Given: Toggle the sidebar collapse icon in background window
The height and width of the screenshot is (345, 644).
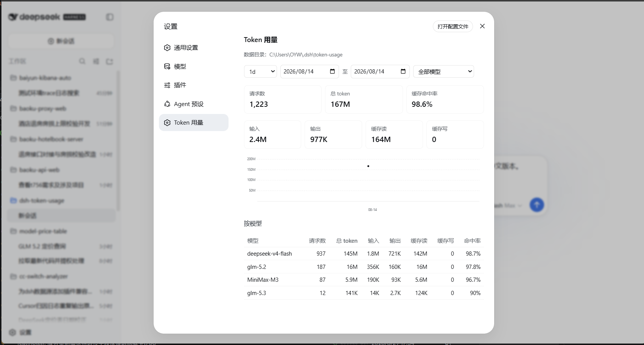Looking at the screenshot, I should (110, 17).
